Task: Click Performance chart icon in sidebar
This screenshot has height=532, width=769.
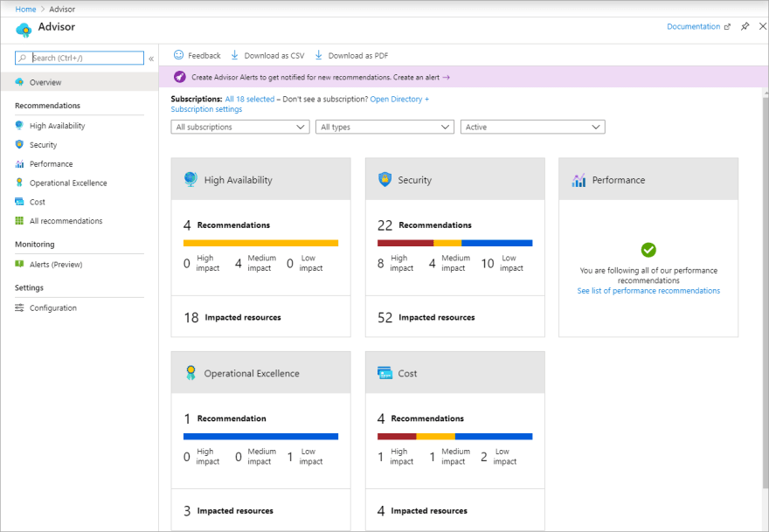Action: coord(19,163)
